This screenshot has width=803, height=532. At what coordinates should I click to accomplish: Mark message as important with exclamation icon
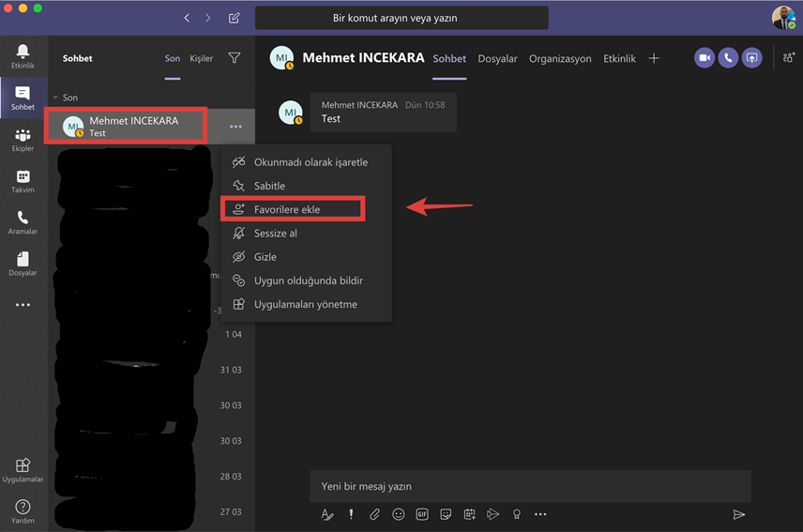(x=351, y=514)
